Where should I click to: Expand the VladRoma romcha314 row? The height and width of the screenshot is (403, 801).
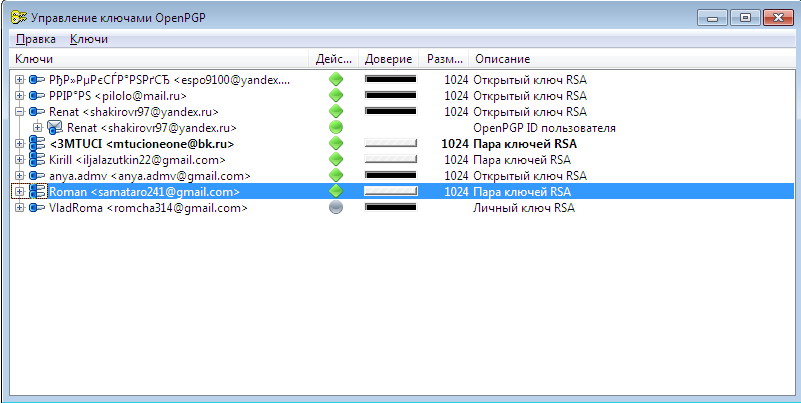point(19,208)
